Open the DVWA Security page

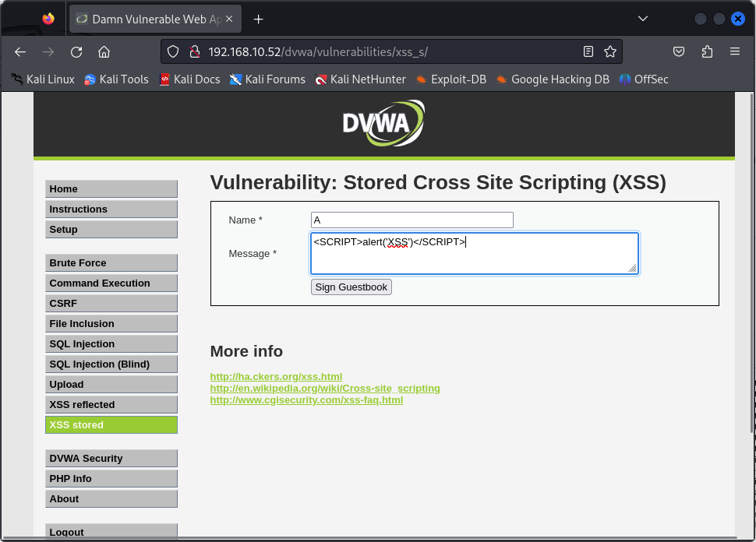pyautogui.click(x=111, y=459)
